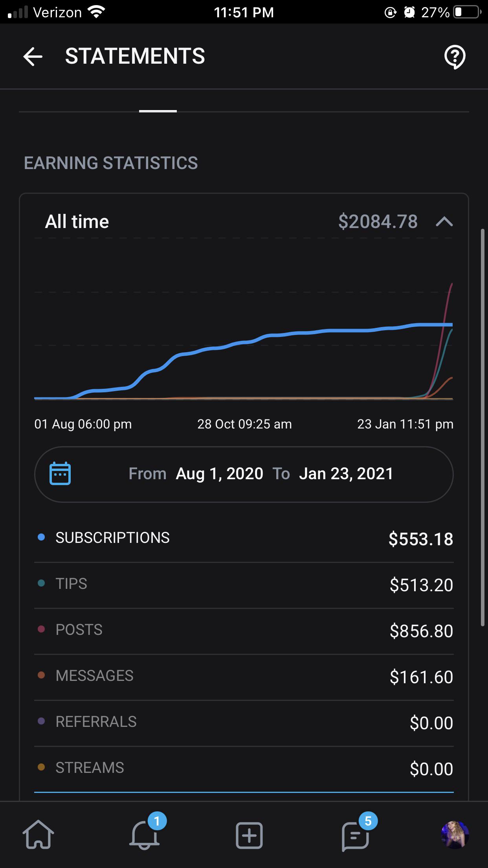The width and height of the screenshot is (488, 868).
Task: Go to the Home feed icon
Action: [x=39, y=834]
